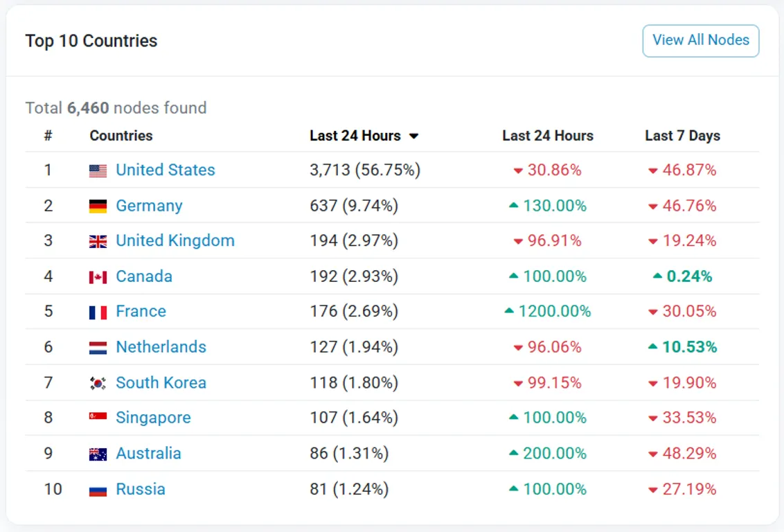784x532 pixels.
Task: Click the '3,713 (56.75%)' node count
Action: click(x=365, y=170)
